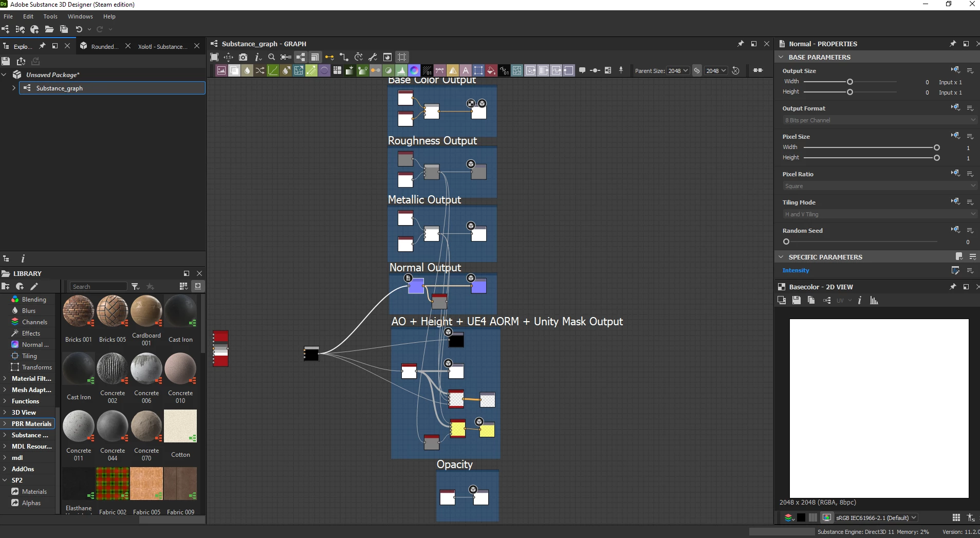980x538 pixels.
Task: Open the Help menu
Action: pyautogui.click(x=109, y=16)
